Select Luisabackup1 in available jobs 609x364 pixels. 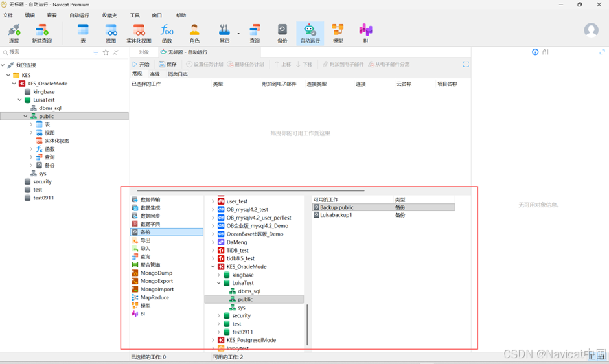pos(384,215)
